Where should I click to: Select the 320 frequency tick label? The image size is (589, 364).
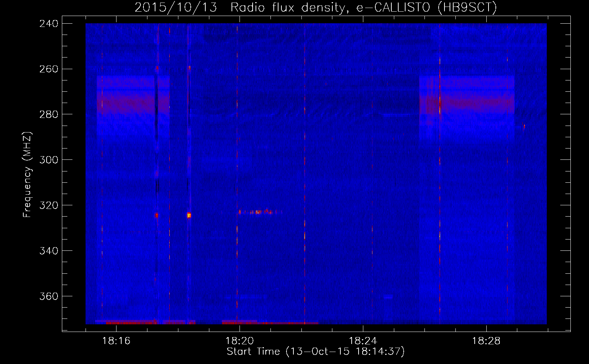pyautogui.click(x=49, y=205)
